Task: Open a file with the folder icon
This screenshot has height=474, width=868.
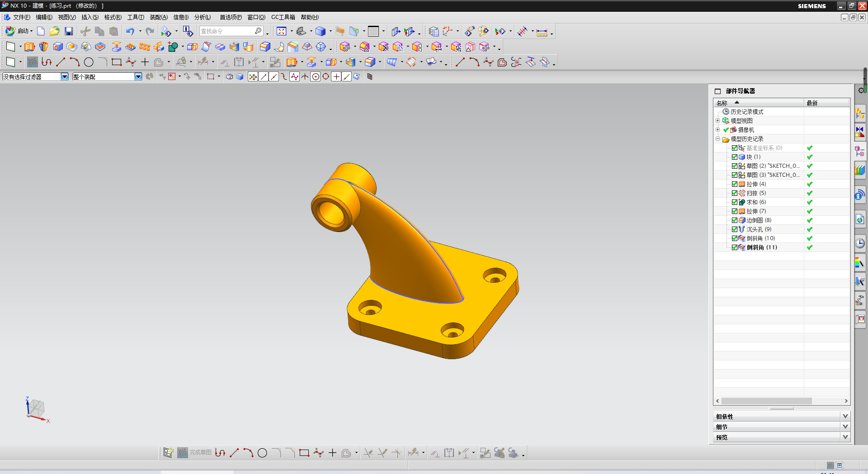Action: 55,31
